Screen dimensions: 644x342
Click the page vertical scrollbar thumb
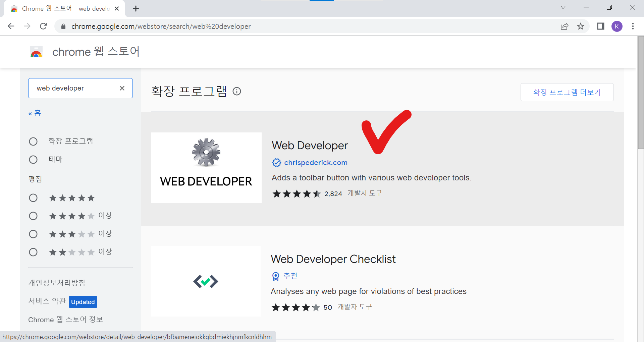641,92
